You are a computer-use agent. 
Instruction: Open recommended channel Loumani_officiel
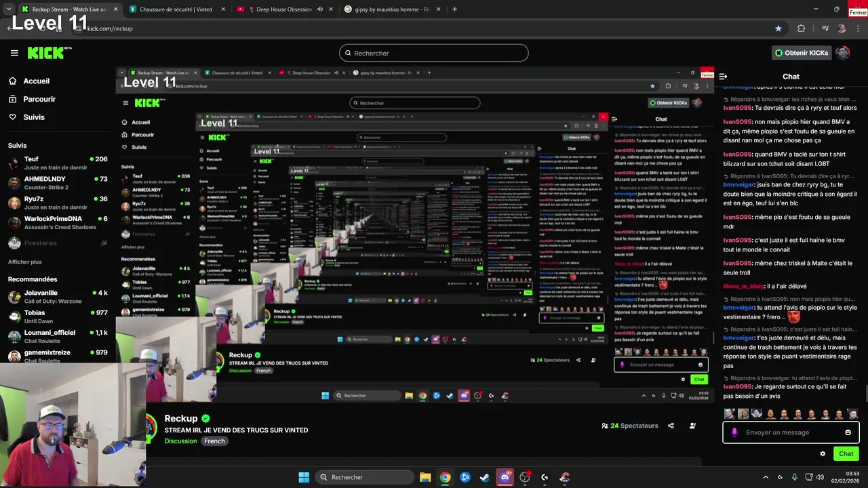(58, 336)
